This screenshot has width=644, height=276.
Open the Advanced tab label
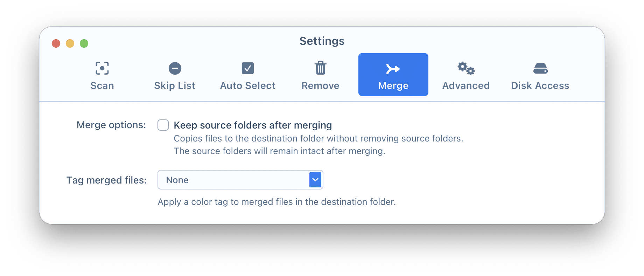pyautogui.click(x=466, y=86)
